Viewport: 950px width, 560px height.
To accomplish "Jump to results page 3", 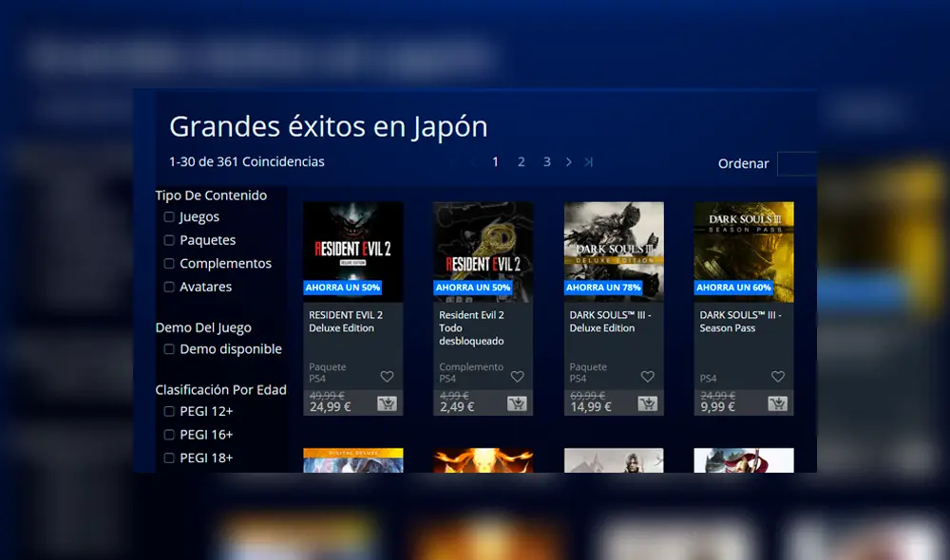I will coord(546,161).
